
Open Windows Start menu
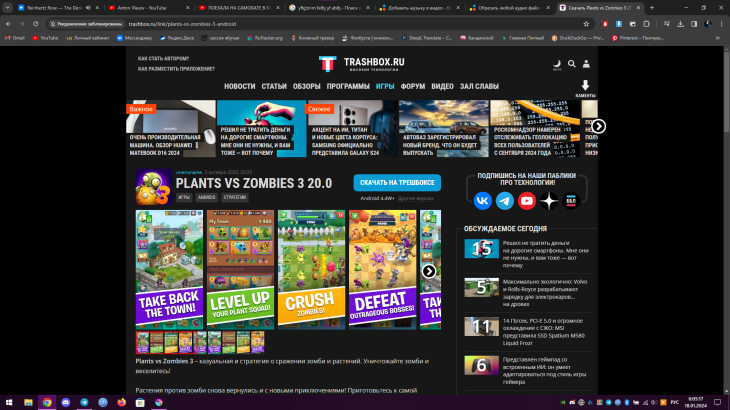[9, 403]
